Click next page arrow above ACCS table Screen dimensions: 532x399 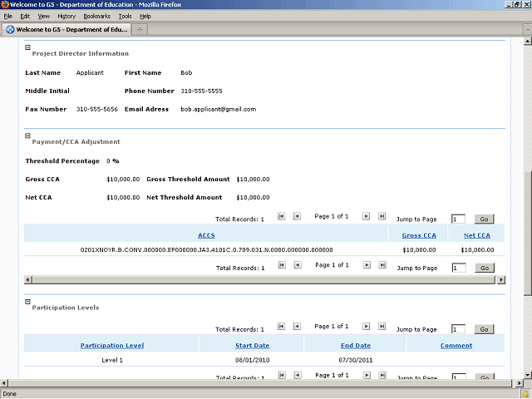pyautogui.click(x=366, y=216)
